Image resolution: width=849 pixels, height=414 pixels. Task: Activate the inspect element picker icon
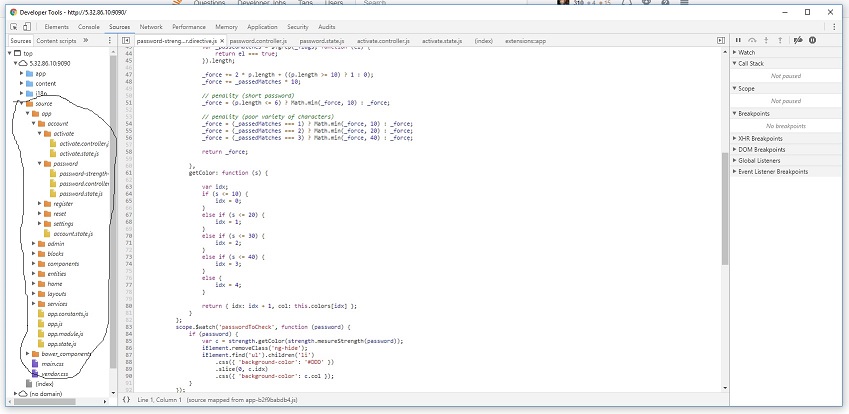tap(14, 27)
